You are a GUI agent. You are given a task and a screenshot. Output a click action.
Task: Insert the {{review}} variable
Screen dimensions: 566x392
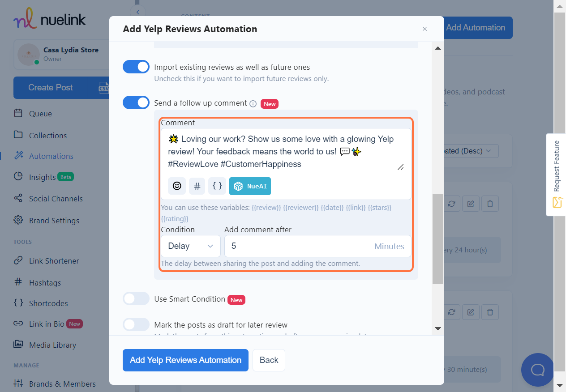click(266, 208)
